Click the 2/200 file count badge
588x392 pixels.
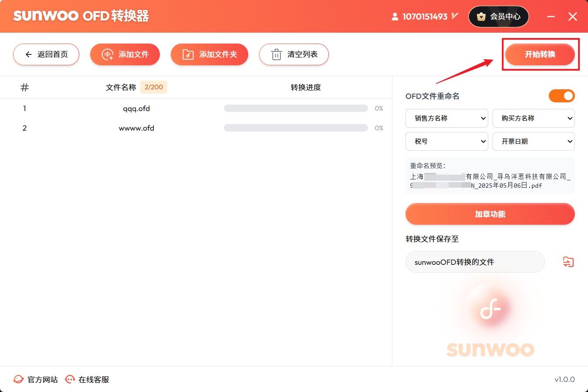154,87
